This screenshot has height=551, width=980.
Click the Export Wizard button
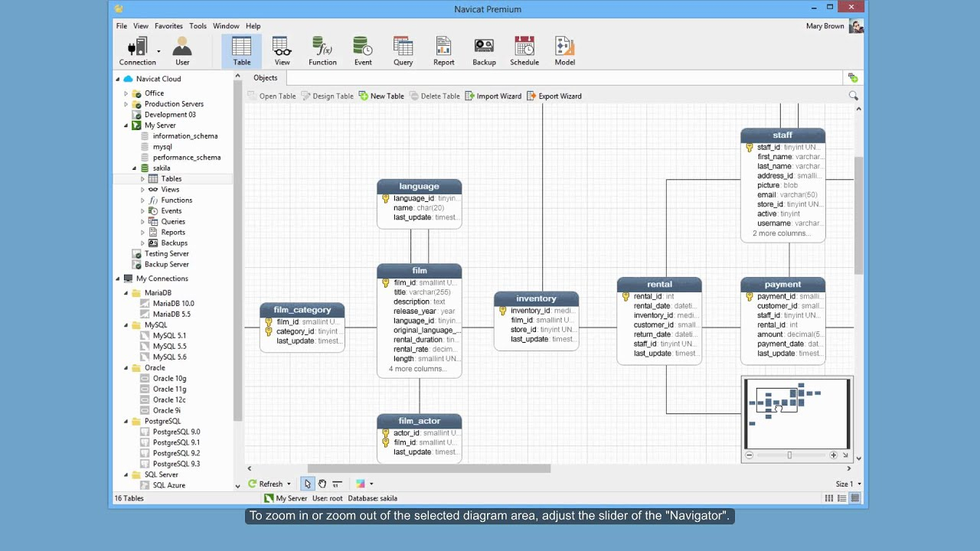pos(554,96)
